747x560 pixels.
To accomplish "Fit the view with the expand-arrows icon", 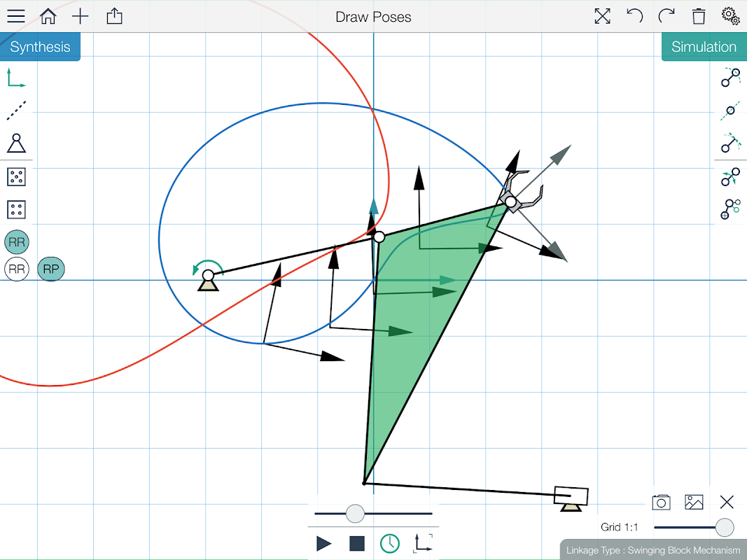I will tap(602, 16).
